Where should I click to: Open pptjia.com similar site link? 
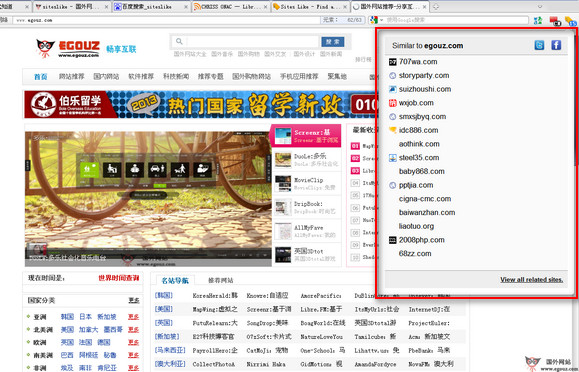point(416,185)
